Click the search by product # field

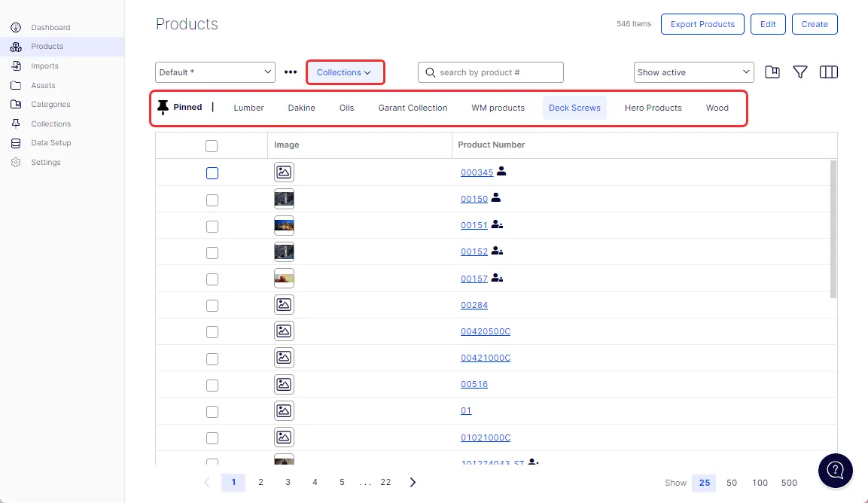tap(491, 72)
